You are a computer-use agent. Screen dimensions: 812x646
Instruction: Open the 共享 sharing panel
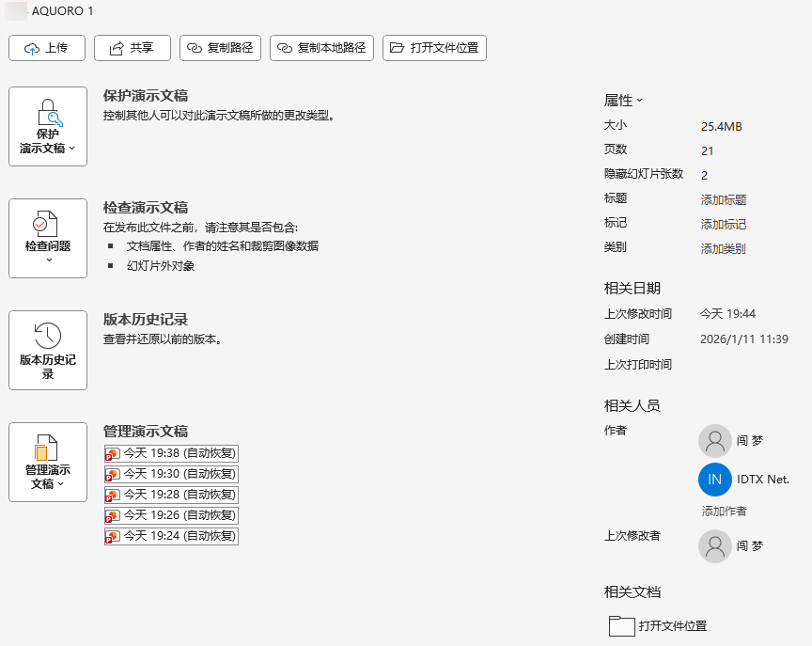(x=132, y=47)
